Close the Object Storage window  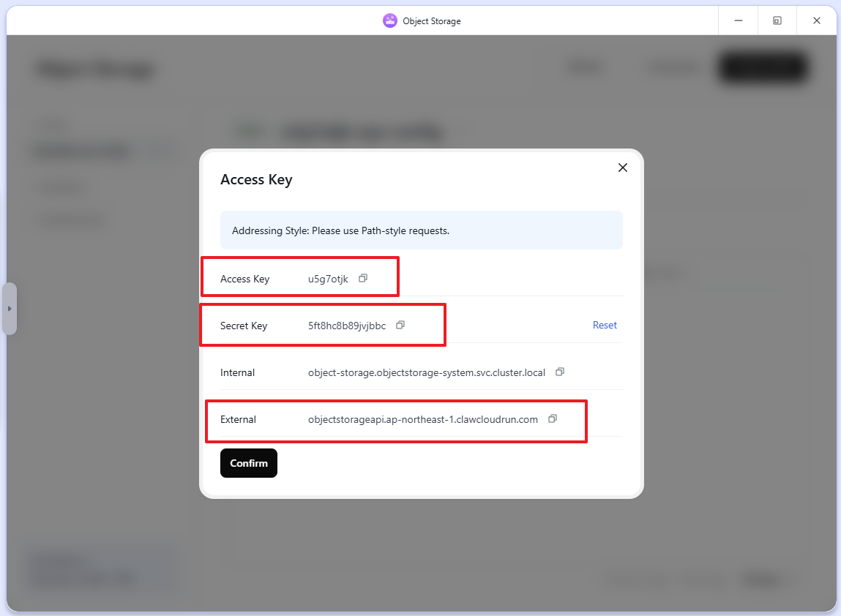[x=817, y=20]
